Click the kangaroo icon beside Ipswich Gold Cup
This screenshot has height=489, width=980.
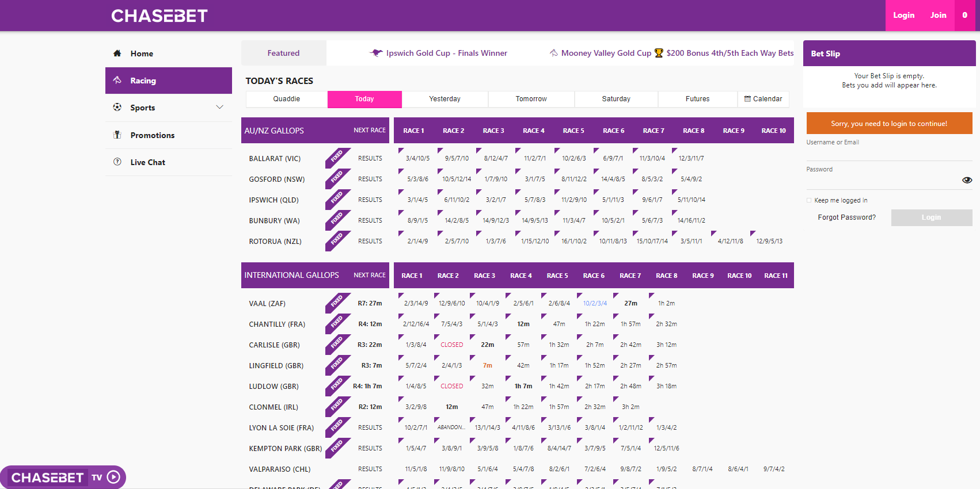point(376,53)
